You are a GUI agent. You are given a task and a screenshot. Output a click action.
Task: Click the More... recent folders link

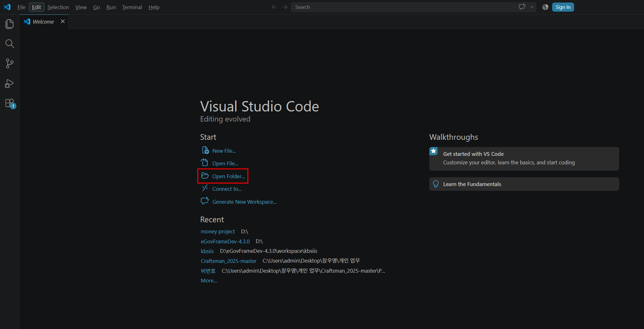click(x=209, y=281)
